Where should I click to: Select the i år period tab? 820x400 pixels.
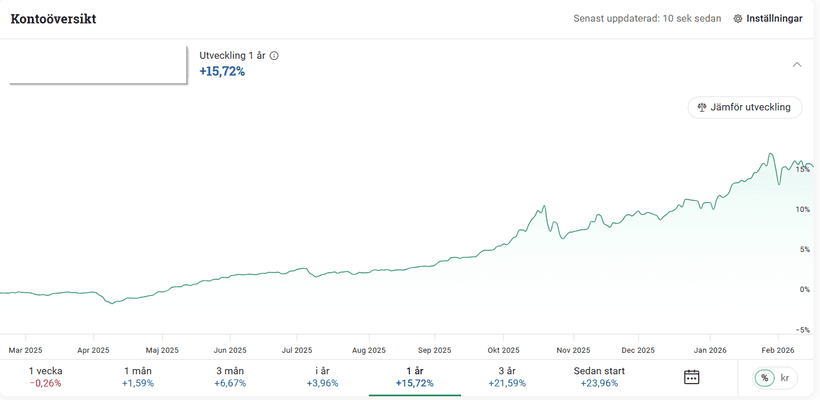coord(323,377)
